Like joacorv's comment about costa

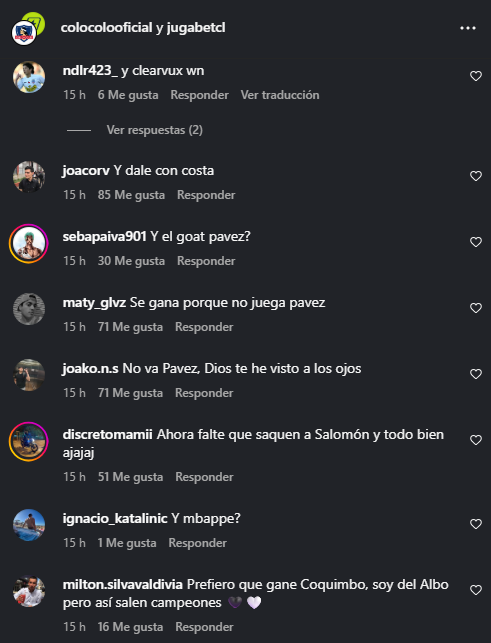coord(476,176)
